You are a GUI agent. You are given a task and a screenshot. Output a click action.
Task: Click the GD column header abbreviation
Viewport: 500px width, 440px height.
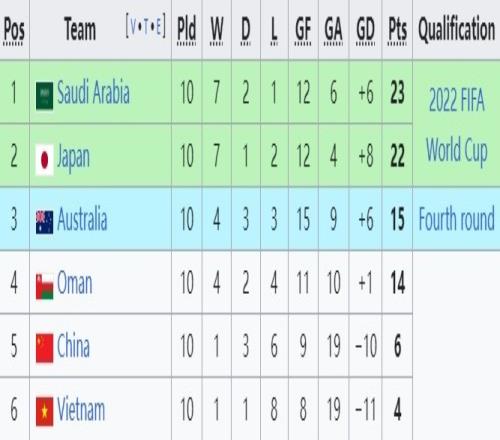365,30
